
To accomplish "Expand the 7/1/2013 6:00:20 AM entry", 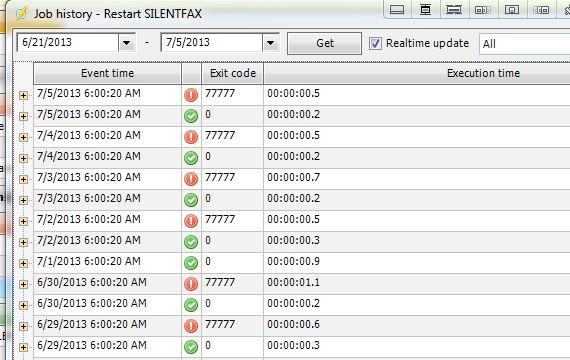I will tap(23, 263).
